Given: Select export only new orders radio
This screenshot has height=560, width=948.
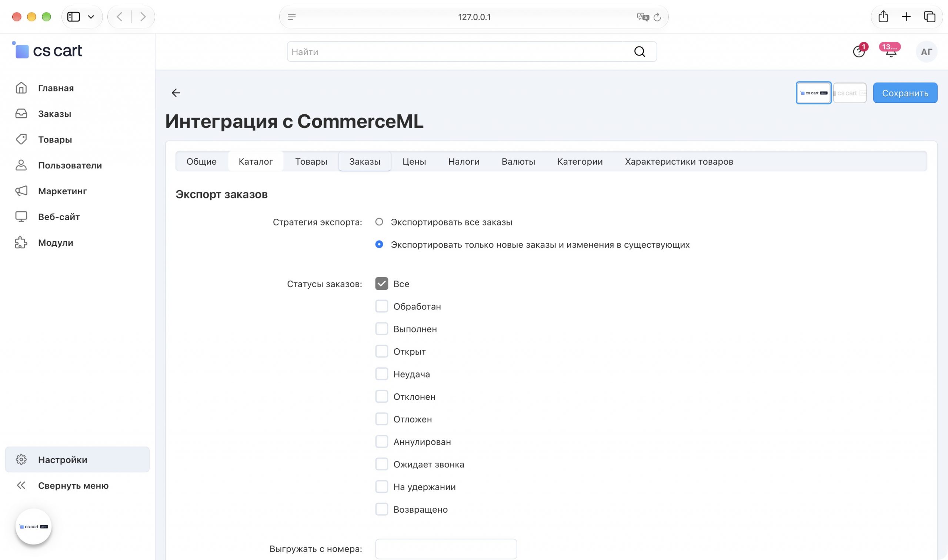Looking at the screenshot, I should point(379,245).
